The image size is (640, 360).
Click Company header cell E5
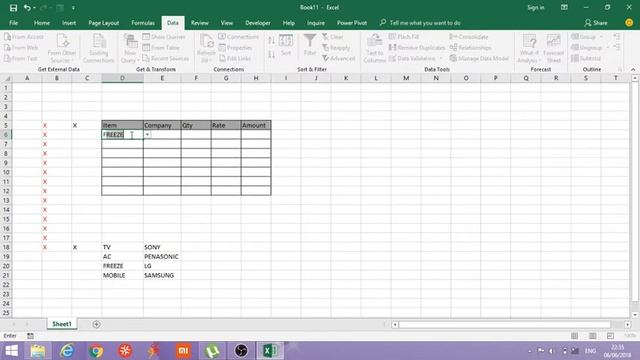coord(162,125)
